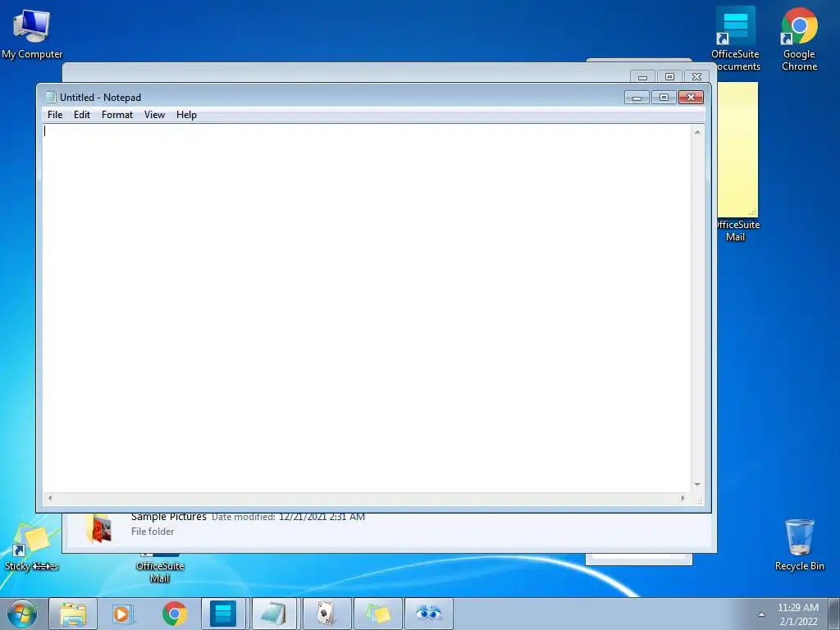Image resolution: width=840 pixels, height=630 pixels.
Task: Open Google Chrome from the taskbar
Action: pos(174,614)
